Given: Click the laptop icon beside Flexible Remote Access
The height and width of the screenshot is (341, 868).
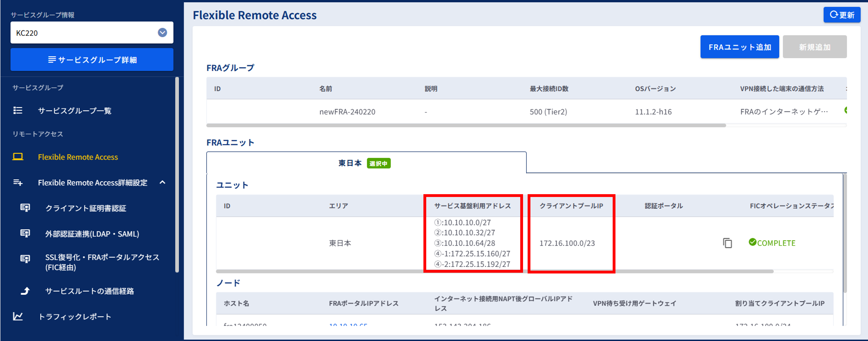Looking at the screenshot, I should coord(18,157).
